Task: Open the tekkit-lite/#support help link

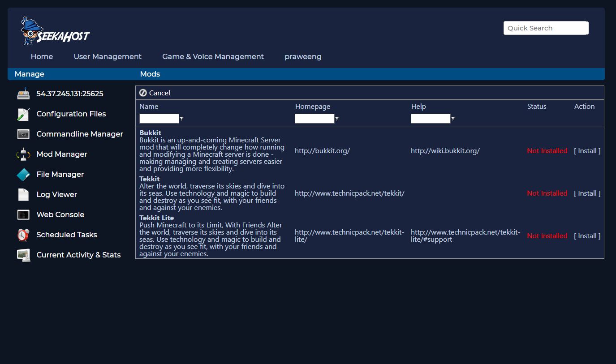Action: [465, 236]
